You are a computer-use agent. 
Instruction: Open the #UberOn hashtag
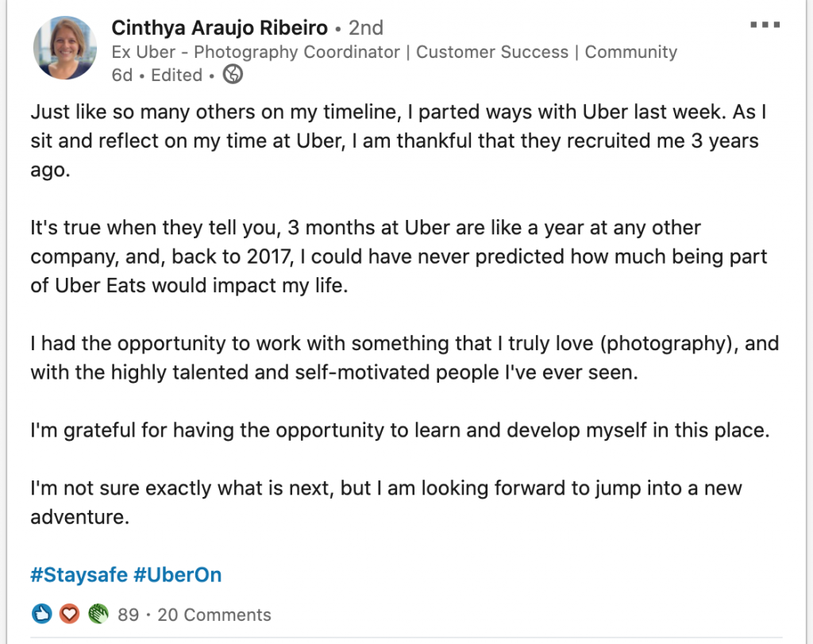[177, 575]
